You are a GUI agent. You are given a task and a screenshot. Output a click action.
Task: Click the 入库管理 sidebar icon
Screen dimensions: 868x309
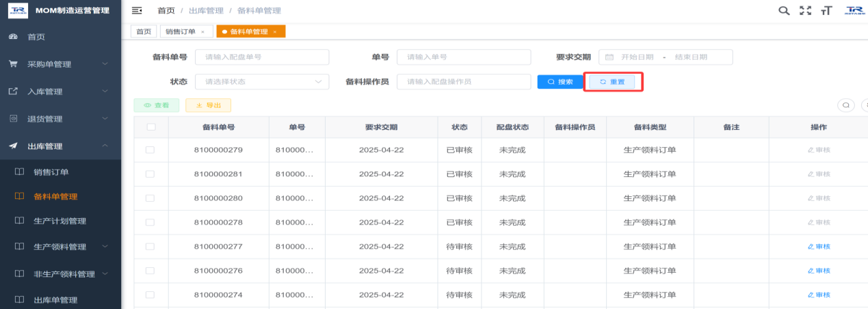pyautogui.click(x=13, y=91)
